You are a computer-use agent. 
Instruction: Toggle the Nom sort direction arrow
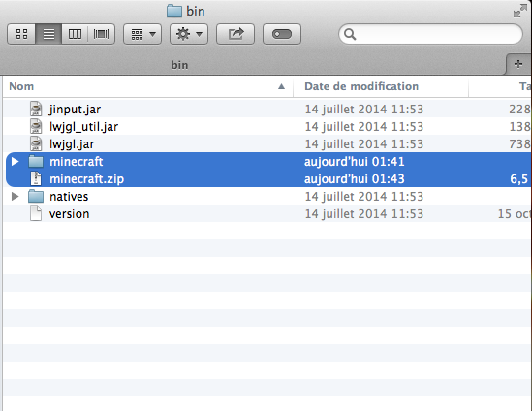(x=281, y=86)
